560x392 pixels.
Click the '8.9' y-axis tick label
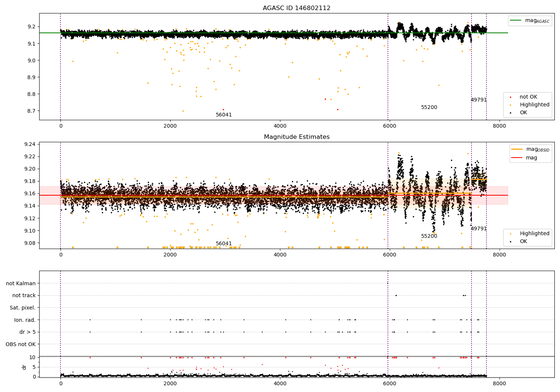(x=31, y=77)
